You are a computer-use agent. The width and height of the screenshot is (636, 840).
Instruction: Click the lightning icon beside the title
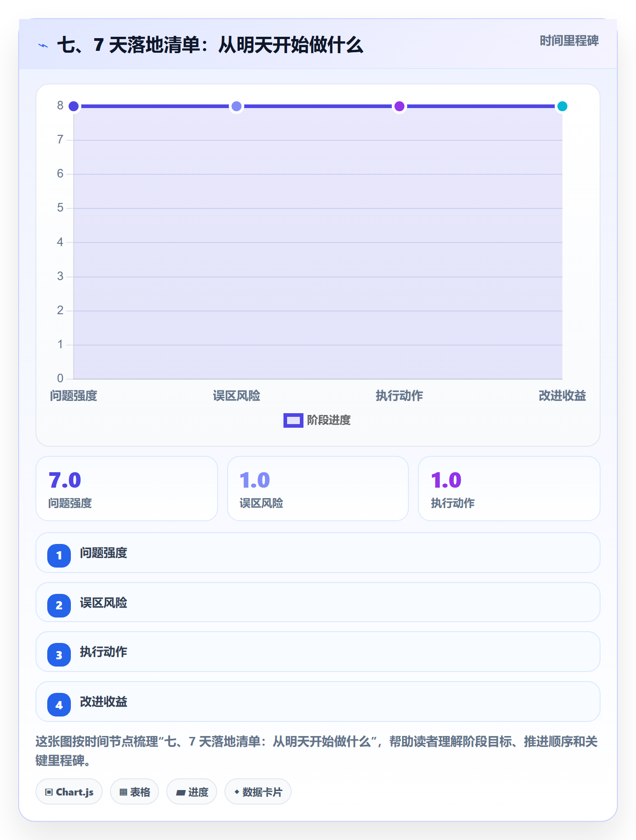coord(43,46)
